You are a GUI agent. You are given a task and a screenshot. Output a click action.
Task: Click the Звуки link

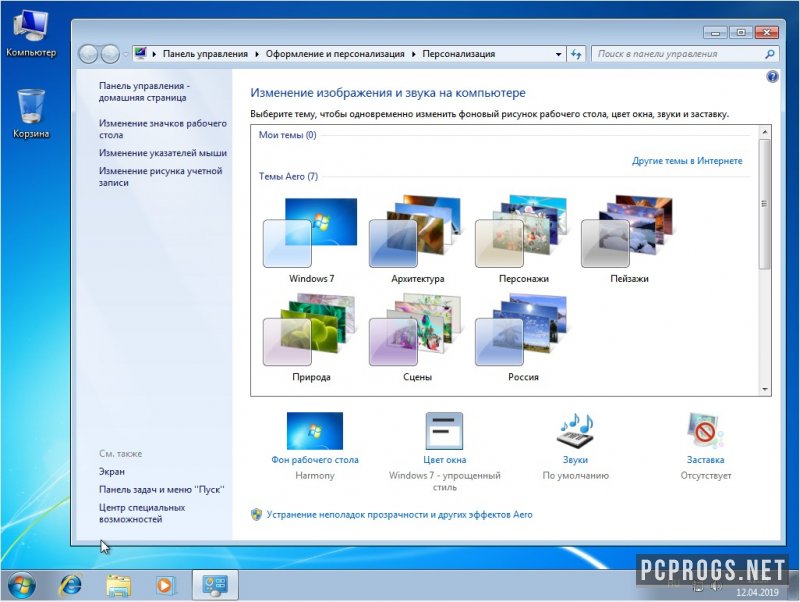576,460
